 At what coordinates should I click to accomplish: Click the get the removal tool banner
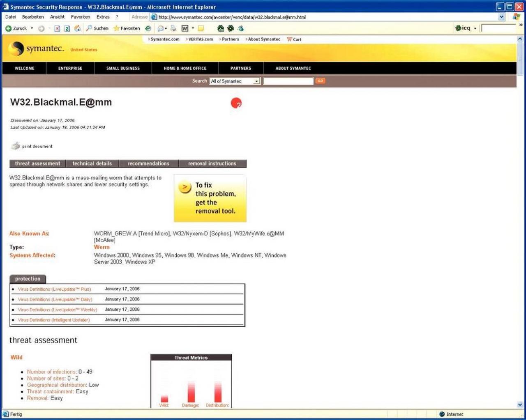tap(210, 198)
